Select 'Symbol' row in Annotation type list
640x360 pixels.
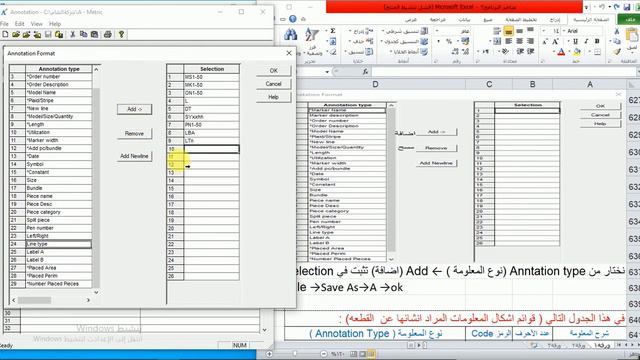coord(58,164)
